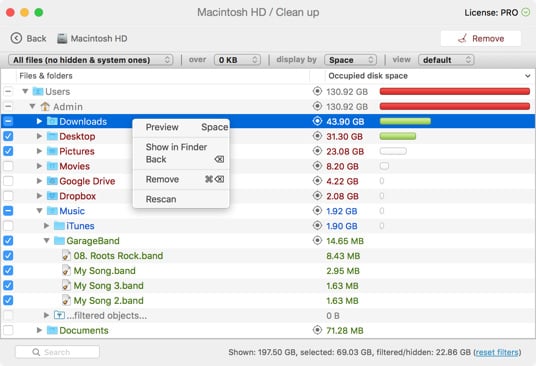
Task: Click the Admin home folder icon
Action: pos(45,106)
